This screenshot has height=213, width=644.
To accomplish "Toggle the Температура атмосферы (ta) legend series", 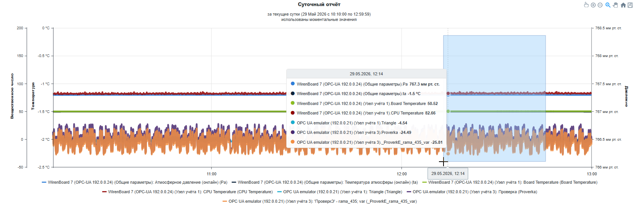I will (x=325, y=183).
